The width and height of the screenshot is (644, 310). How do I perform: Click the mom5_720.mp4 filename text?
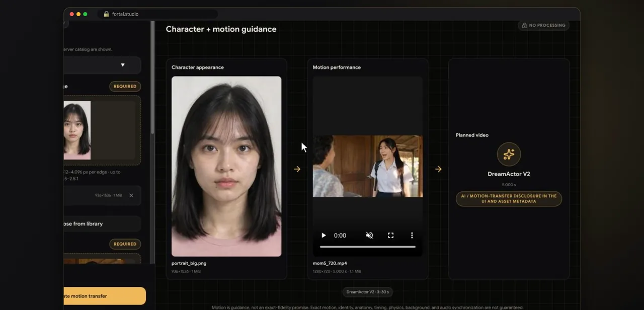point(330,263)
